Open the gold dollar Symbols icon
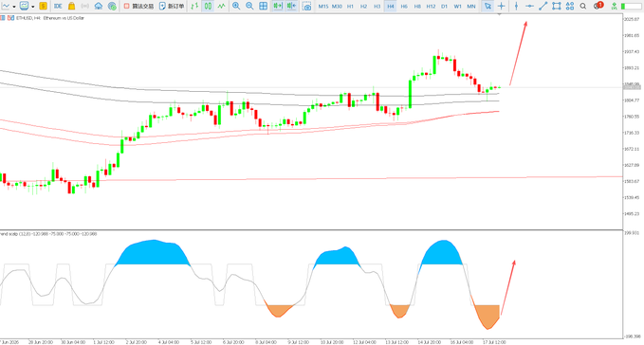Image resolution: width=644 pixels, height=345 pixels. pyautogui.click(x=43, y=6)
